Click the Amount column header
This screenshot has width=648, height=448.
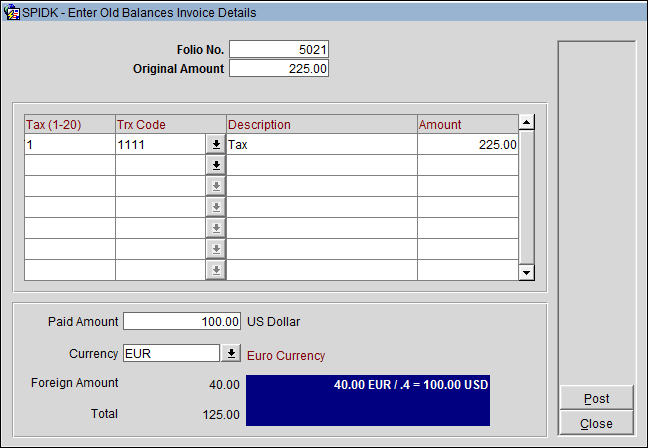(x=468, y=124)
